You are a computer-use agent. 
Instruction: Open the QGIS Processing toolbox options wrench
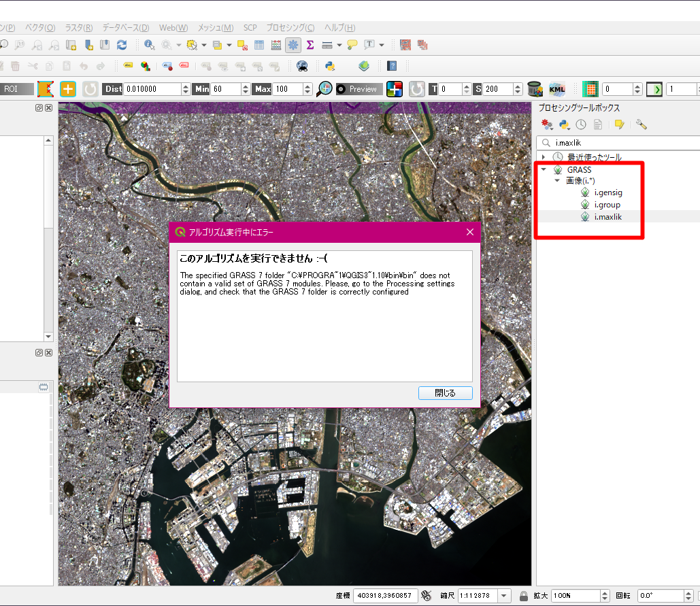point(641,124)
